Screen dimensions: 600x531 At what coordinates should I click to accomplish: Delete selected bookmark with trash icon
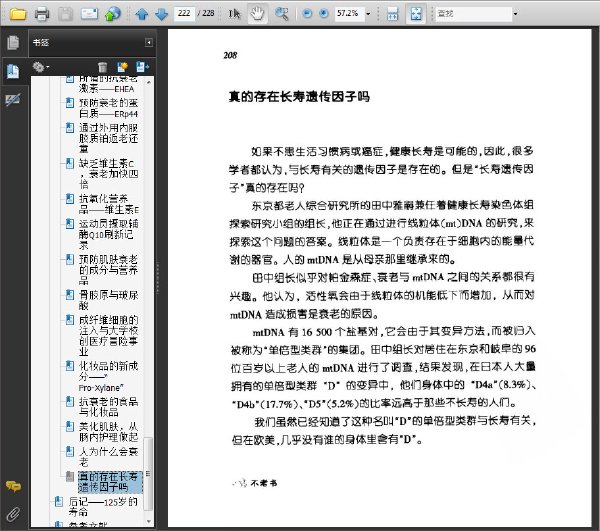coord(102,67)
